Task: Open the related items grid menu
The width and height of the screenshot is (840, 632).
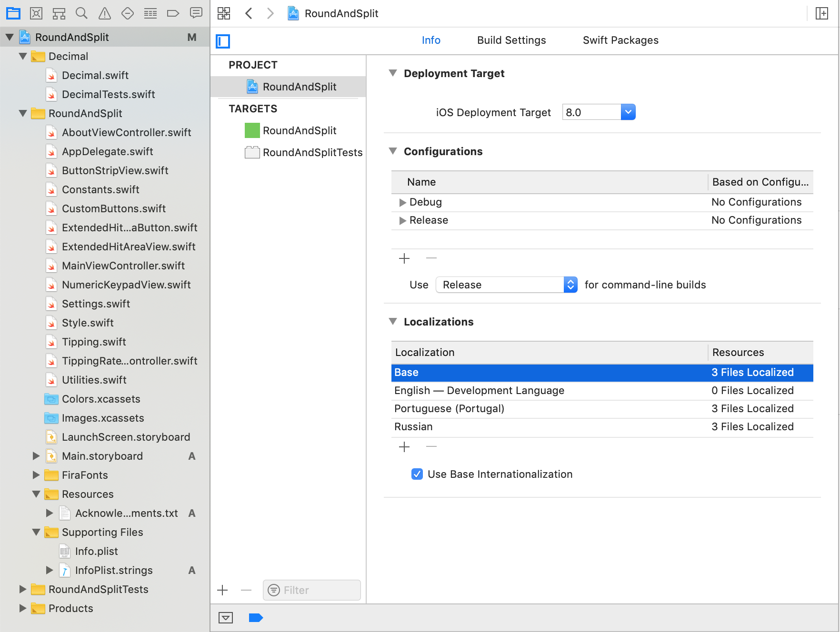Action: click(x=224, y=13)
